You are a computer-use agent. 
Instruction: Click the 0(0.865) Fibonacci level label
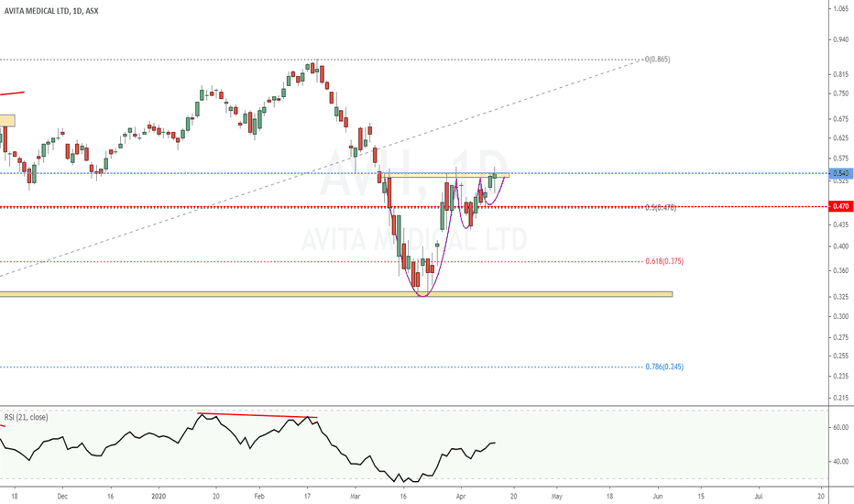[x=657, y=60]
